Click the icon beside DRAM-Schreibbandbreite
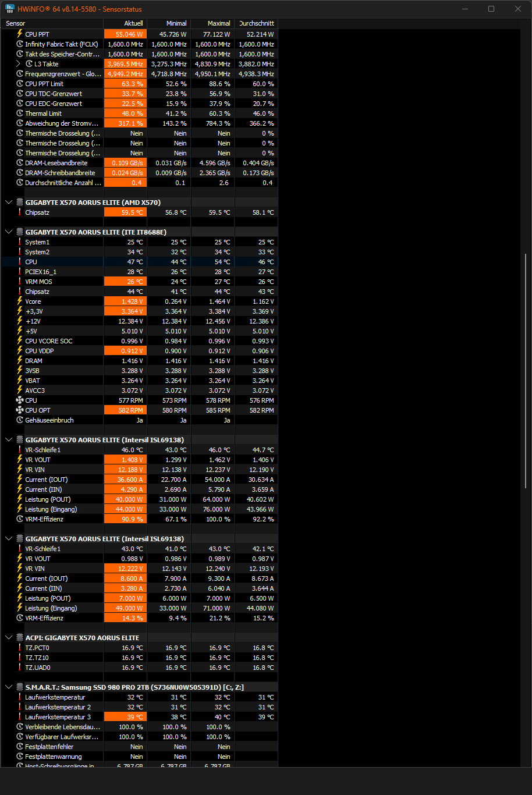Screen dimensions: 532x795 click(x=20, y=173)
